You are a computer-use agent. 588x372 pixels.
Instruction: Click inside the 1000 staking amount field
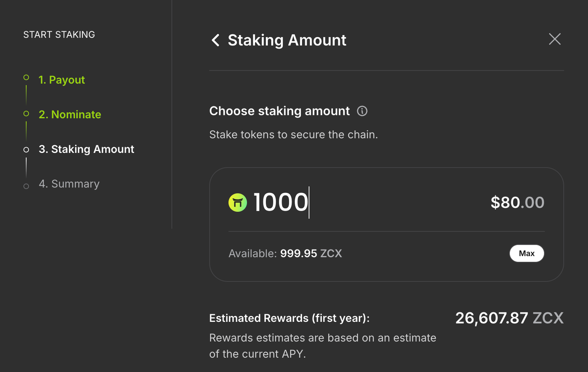[281, 202]
